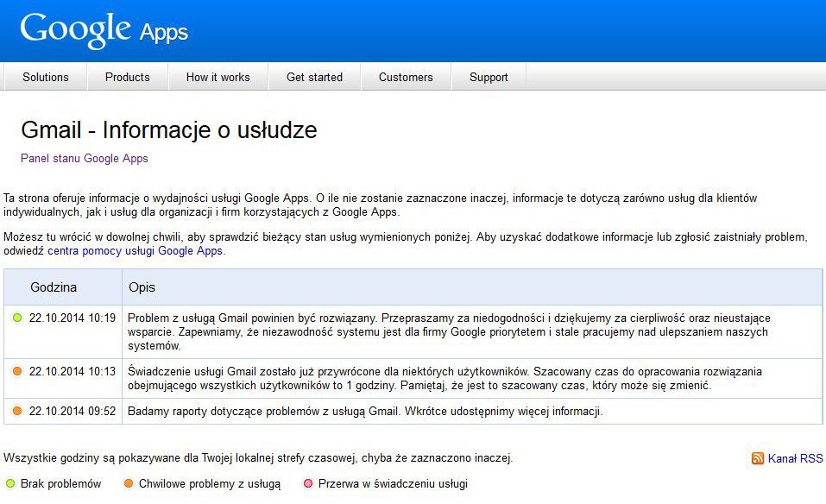Screen dimensions: 826x504
Task: Click the 'Brak problemów' legend label
Action: pos(60,483)
